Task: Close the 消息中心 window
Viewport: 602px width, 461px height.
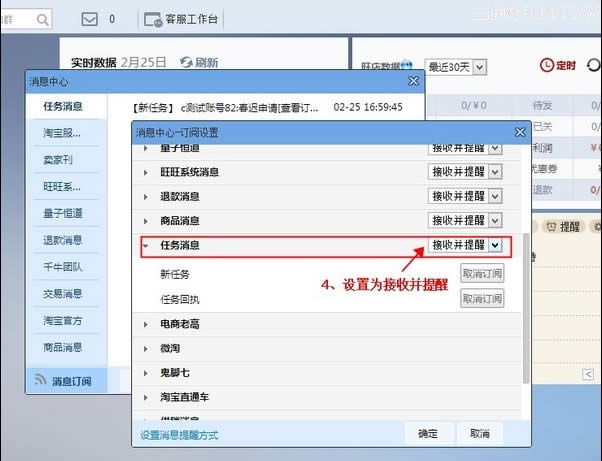Action: tap(413, 81)
